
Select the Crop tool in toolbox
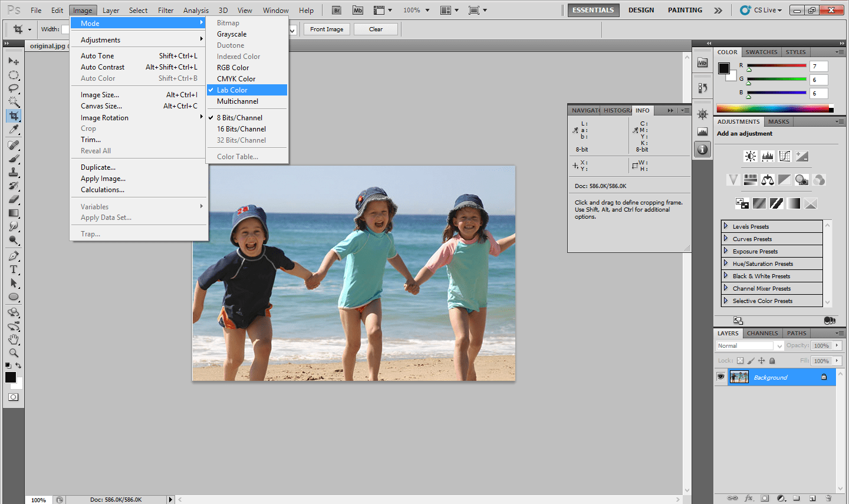[13, 116]
